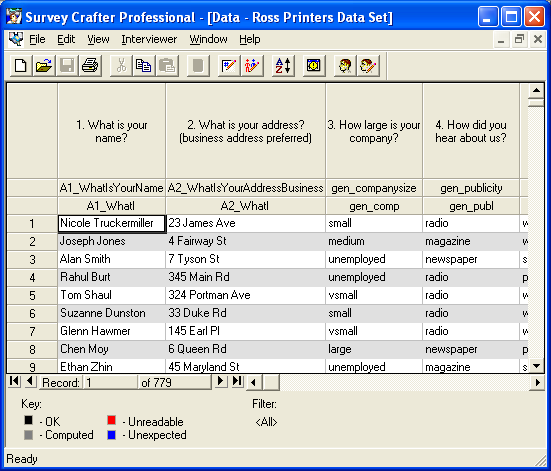Click the horizontal scrollbar left arrow
Viewport: 551px width, 471px height.
click(x=253, y=382)
